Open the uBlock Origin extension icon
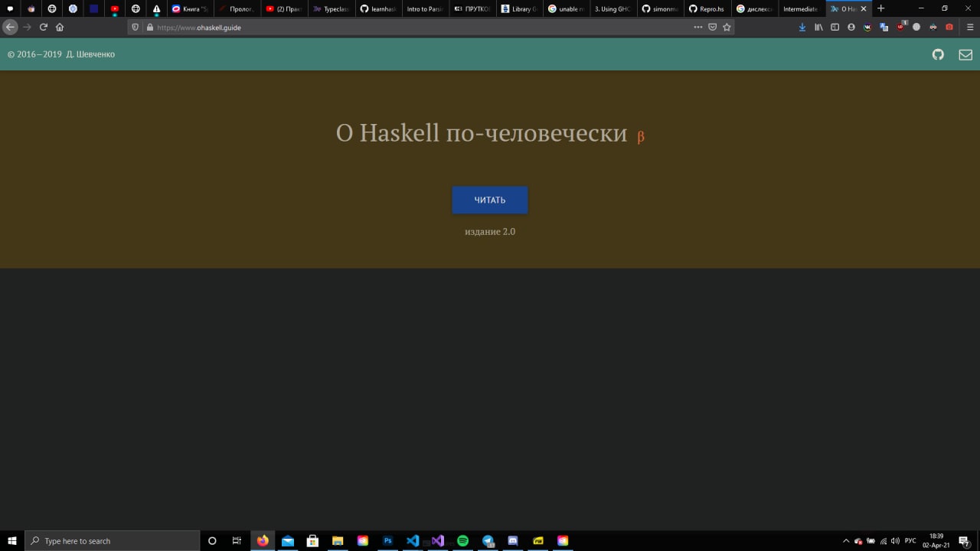Viewport: 980px width, 551px height. [x=901, y=27]
